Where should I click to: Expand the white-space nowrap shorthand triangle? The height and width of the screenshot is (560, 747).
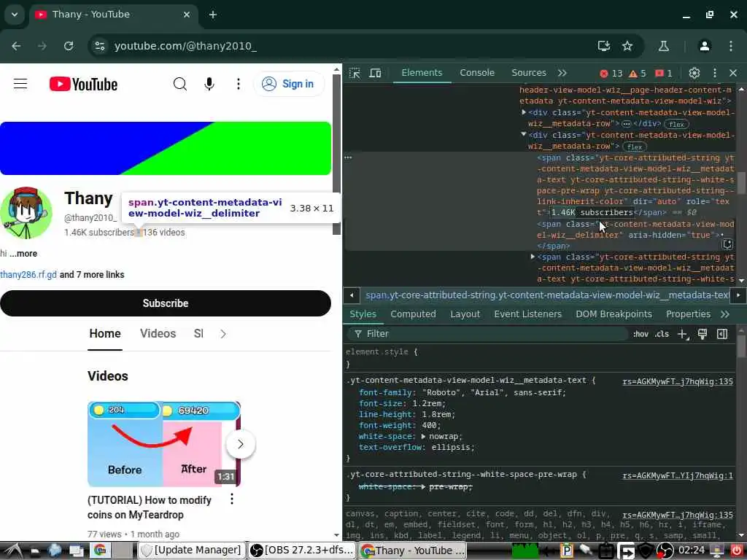pos(423,436)
